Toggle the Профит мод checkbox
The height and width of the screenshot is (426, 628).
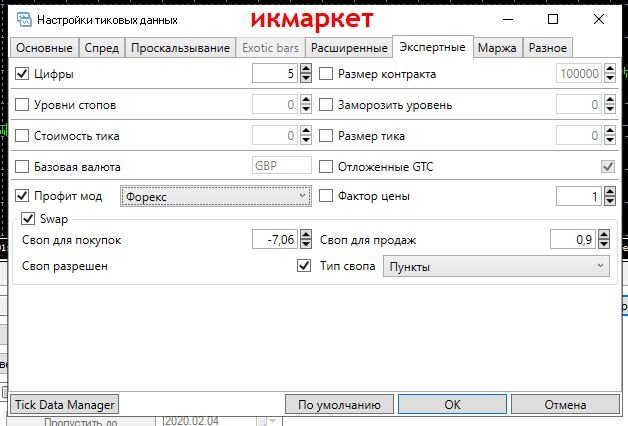pyautogui.click(x=22, y=196)
